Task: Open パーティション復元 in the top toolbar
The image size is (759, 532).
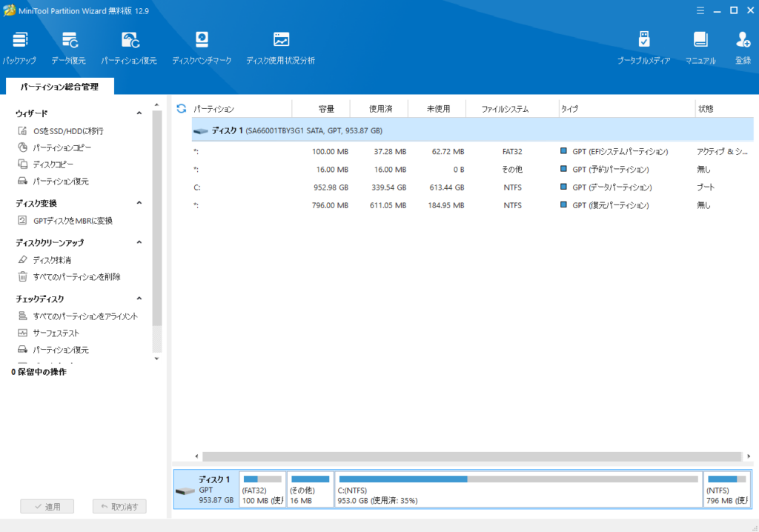Action: 129,48
